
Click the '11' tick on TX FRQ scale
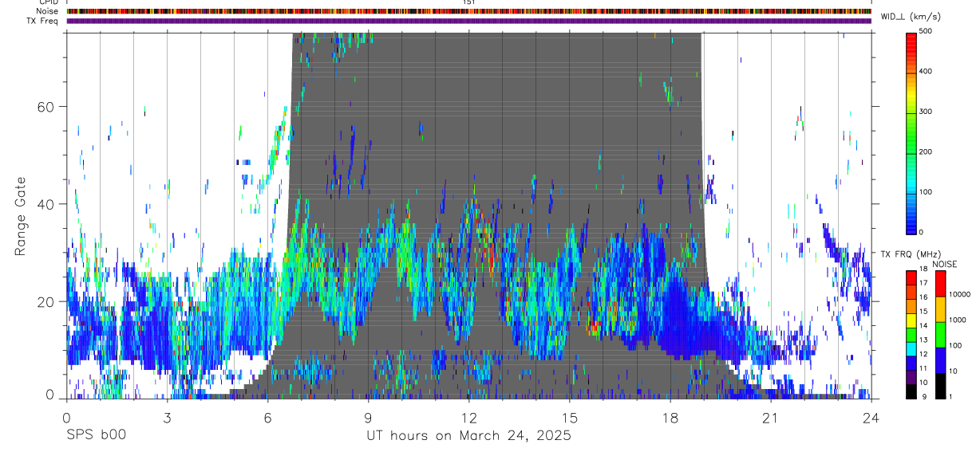(923, 368)
